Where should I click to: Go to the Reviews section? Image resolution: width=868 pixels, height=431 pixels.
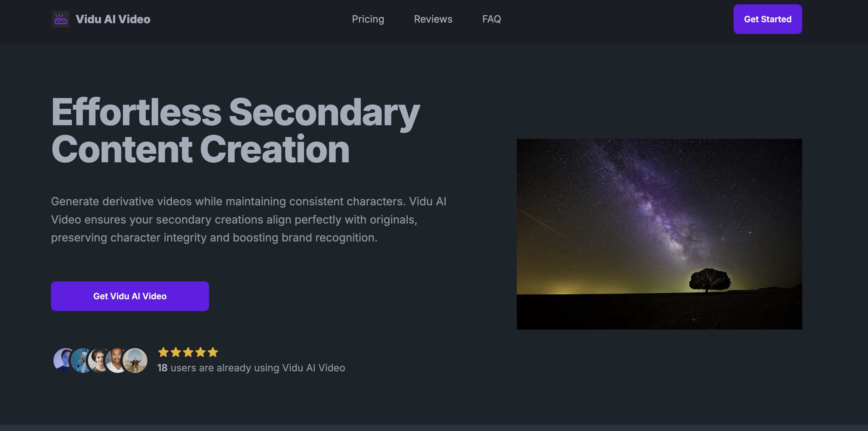433,19
